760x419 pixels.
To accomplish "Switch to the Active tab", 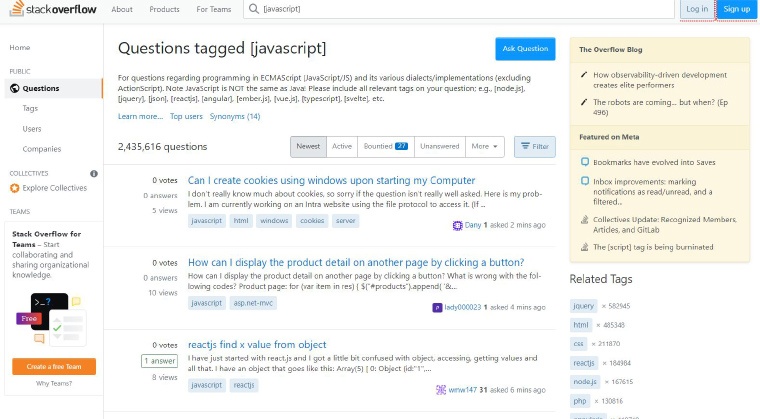I will [x=342, y=146].
